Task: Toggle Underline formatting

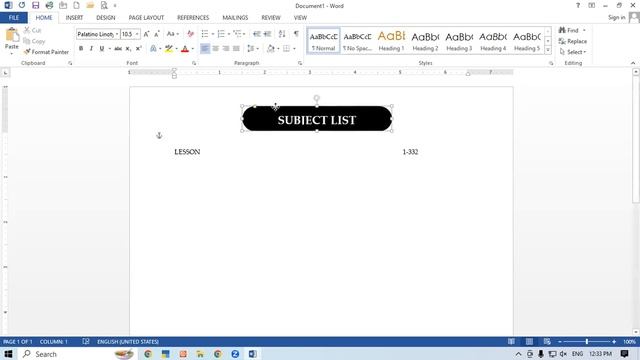Action: click(x=102, y=49)
